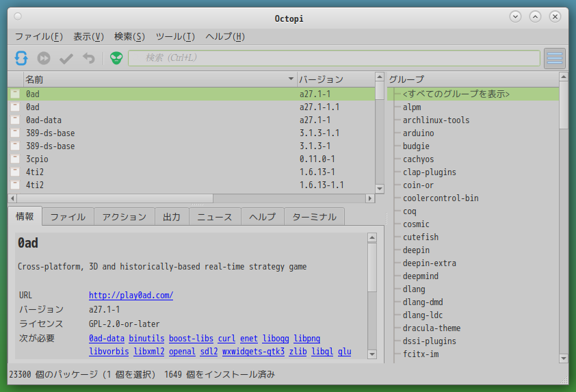Open the ヘルプ(H) menu
Viewport: 576px width, 392px height.
click(225, 37)
